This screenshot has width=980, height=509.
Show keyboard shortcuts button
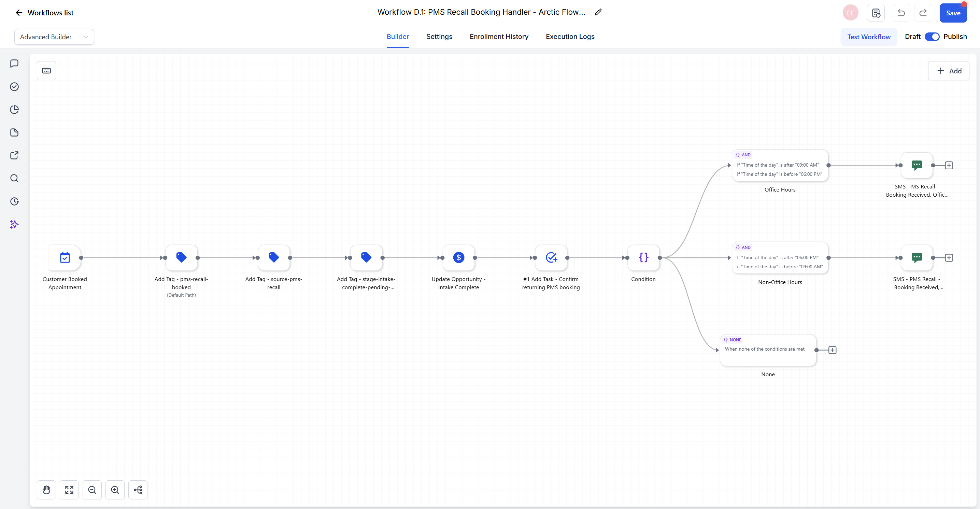pyautogui.click(x=46, y=71)
